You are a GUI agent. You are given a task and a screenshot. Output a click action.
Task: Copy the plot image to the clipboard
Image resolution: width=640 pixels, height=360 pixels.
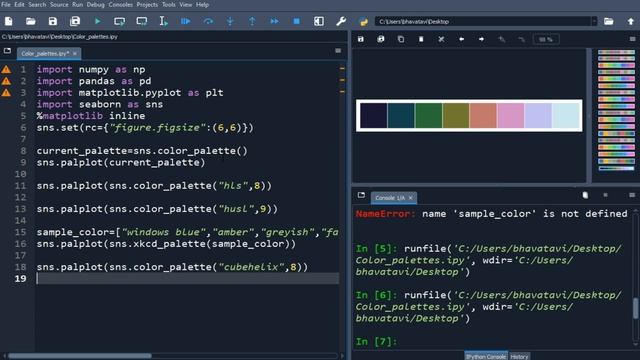coord(401,39)
